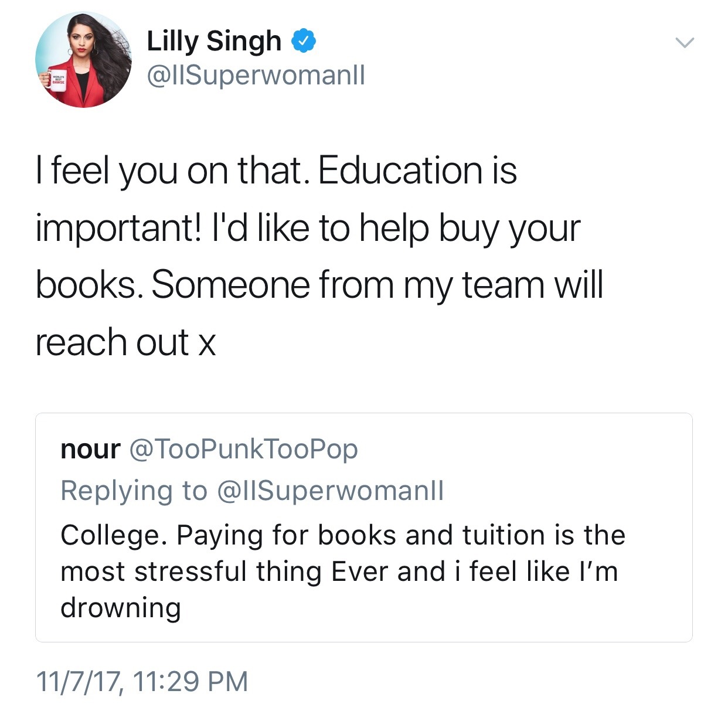The height and width of the screenshot is (711, 728).
Task: Open nour's name in the quoted tweet
Action: pos(90,450)
